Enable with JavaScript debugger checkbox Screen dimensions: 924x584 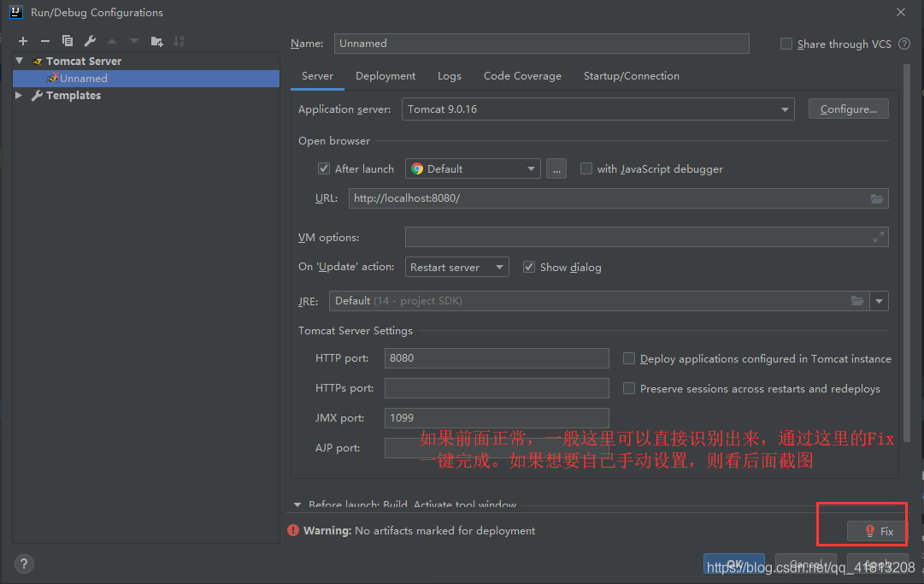(x=586, y=168)
